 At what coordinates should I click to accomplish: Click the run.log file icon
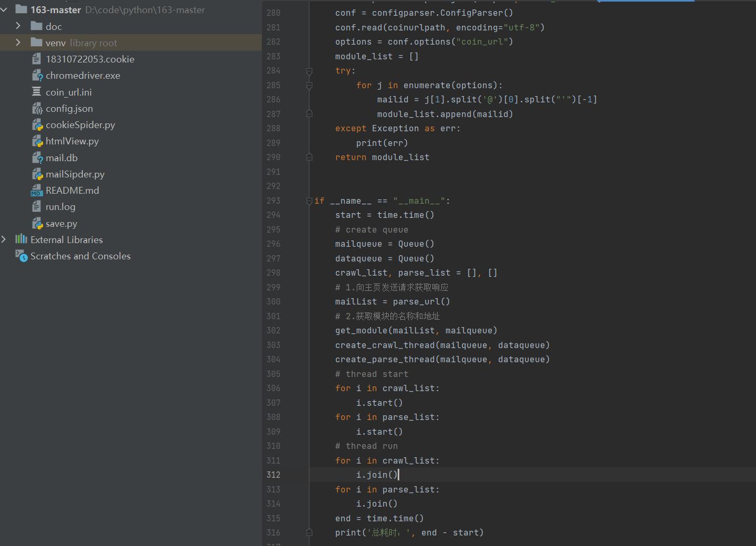(x=36, y=207)
